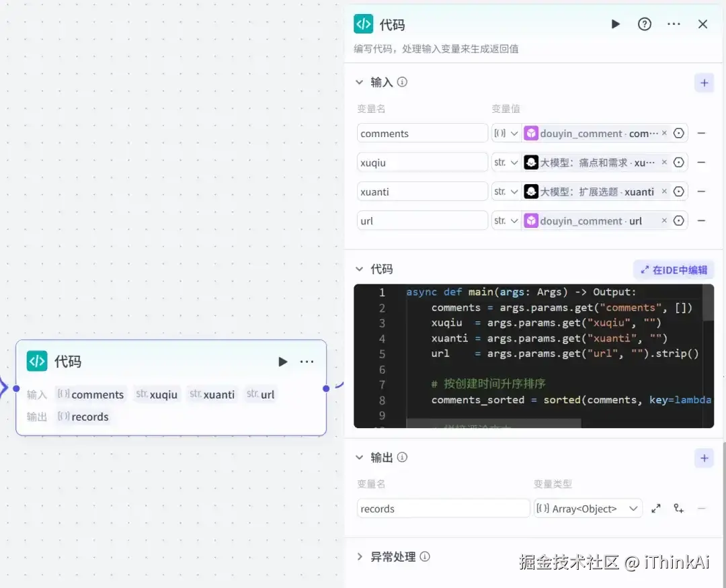The width and height of the screenshot is (726, 588).
Task: Run the code node from panel header
Action: coord(615,24)
